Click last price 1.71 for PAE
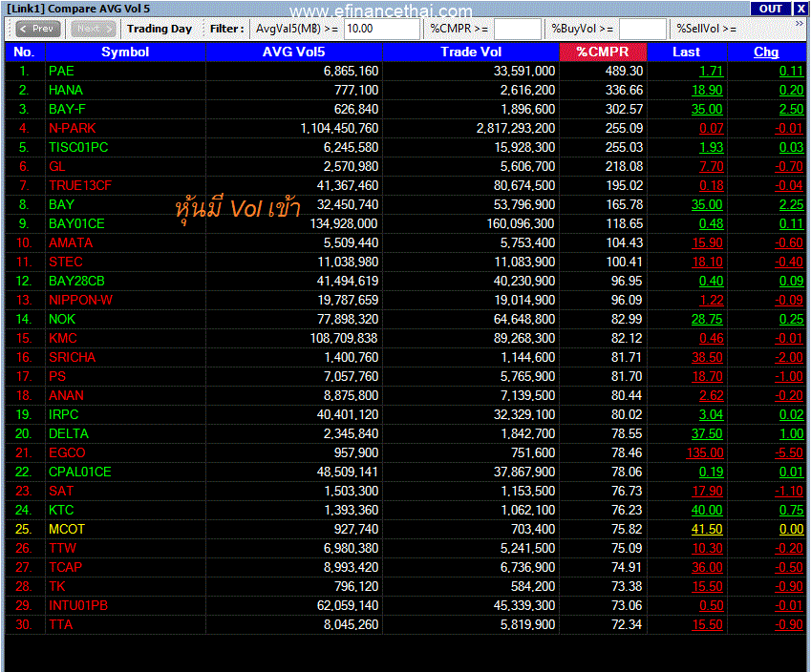The image size is (811, 672). (711, 72)
